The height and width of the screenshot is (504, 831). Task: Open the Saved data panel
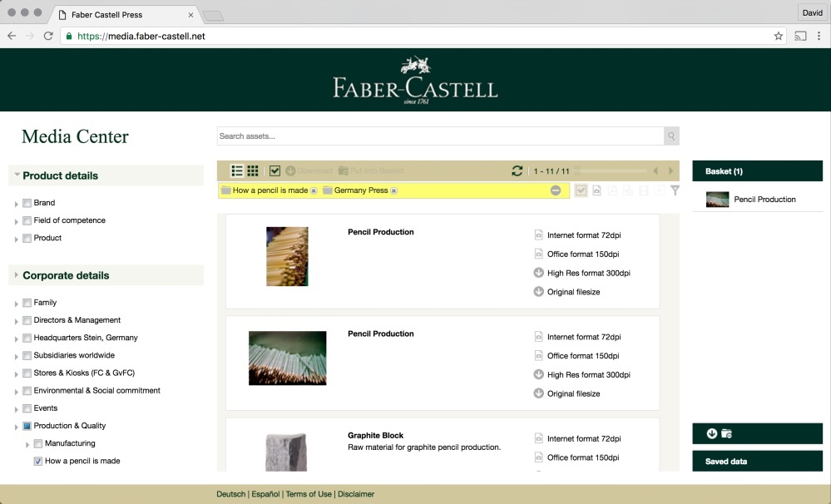tap(757, 461)
